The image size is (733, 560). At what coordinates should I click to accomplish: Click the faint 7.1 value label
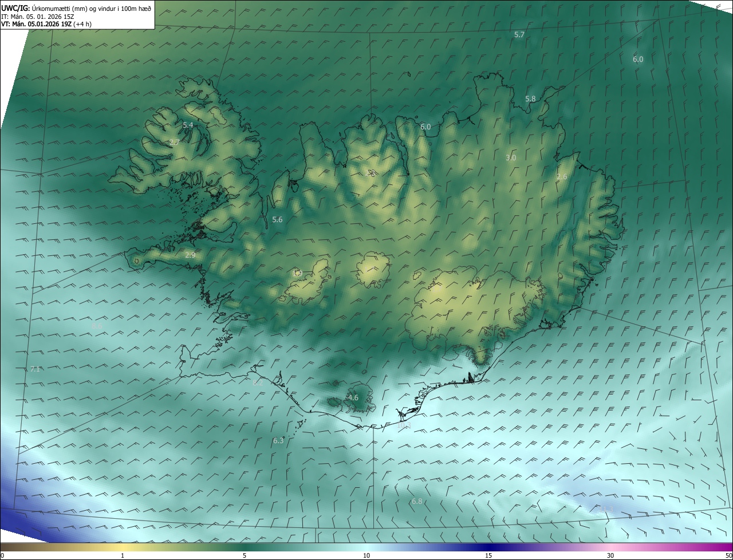click(35, 369)
